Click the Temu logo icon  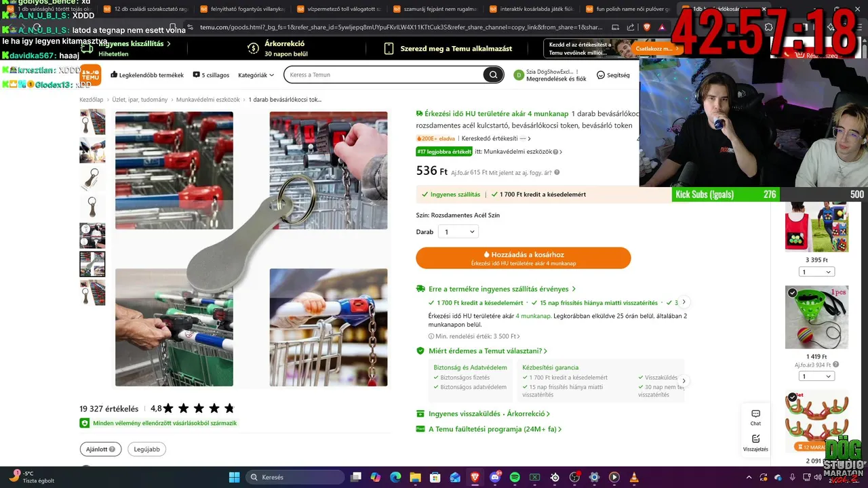[90, 75]
